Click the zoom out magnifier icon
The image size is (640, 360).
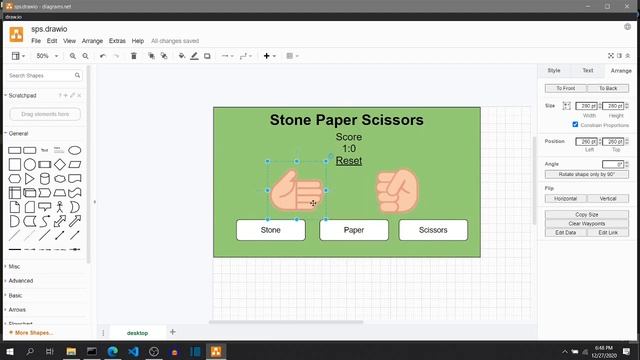pyautogui.click(x=85, y=56)
